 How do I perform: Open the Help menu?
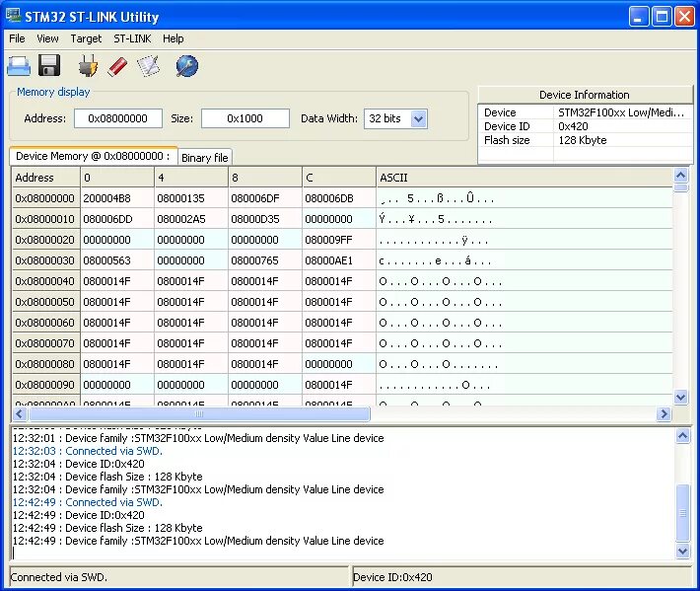[x=173, y=38]
